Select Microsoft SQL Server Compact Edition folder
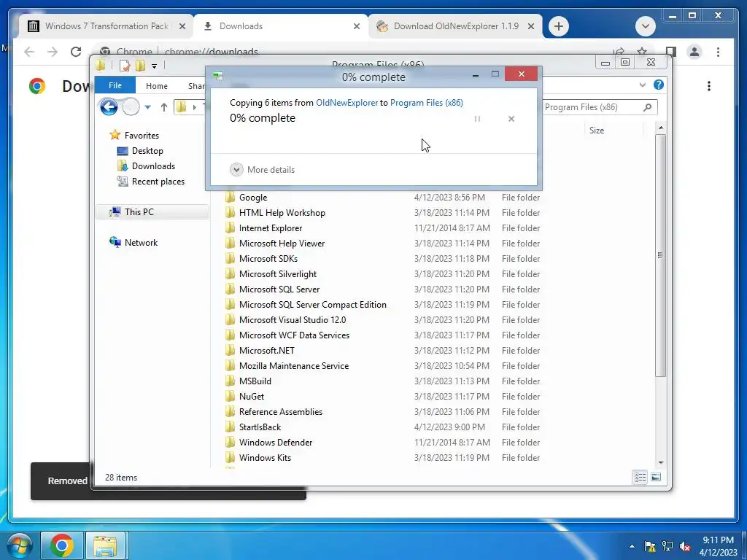Viewport: 747px width, 560px height. 312,304
